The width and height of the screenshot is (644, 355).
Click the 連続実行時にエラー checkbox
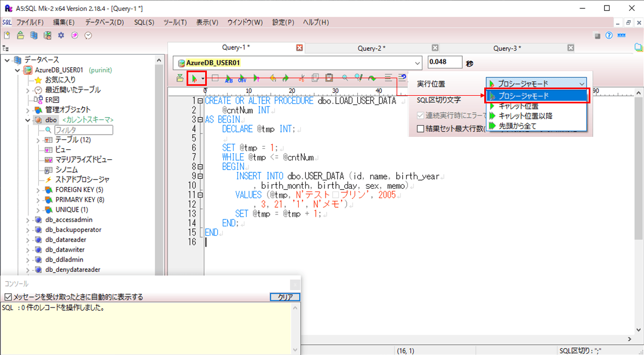click(421, 115)
